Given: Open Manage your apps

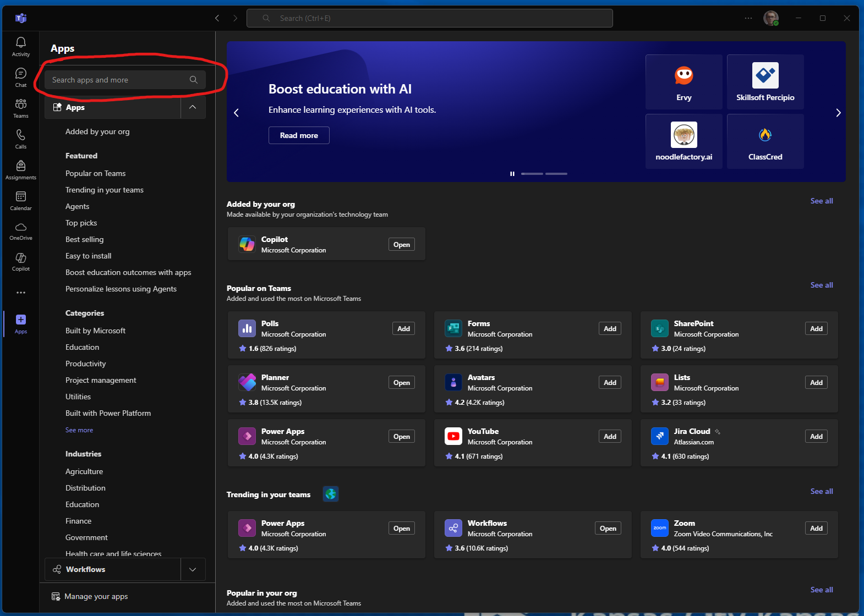Looking at the screenshot, I should point(90,596).
